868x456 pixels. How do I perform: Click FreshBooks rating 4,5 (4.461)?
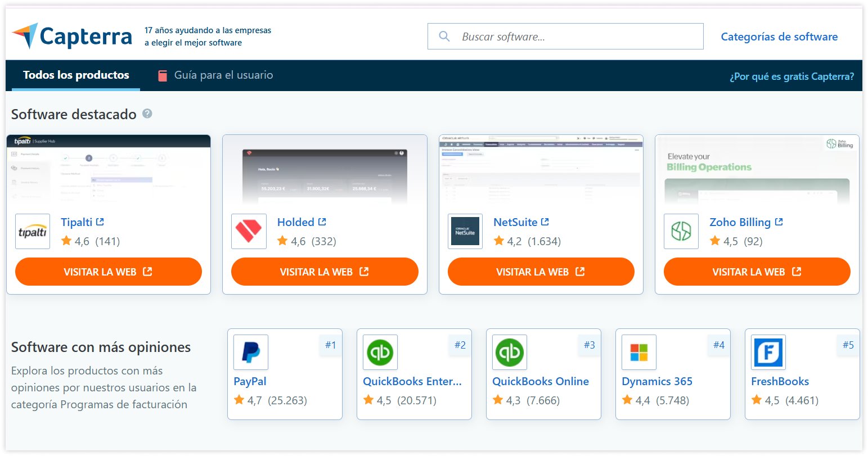click(785, 400)
